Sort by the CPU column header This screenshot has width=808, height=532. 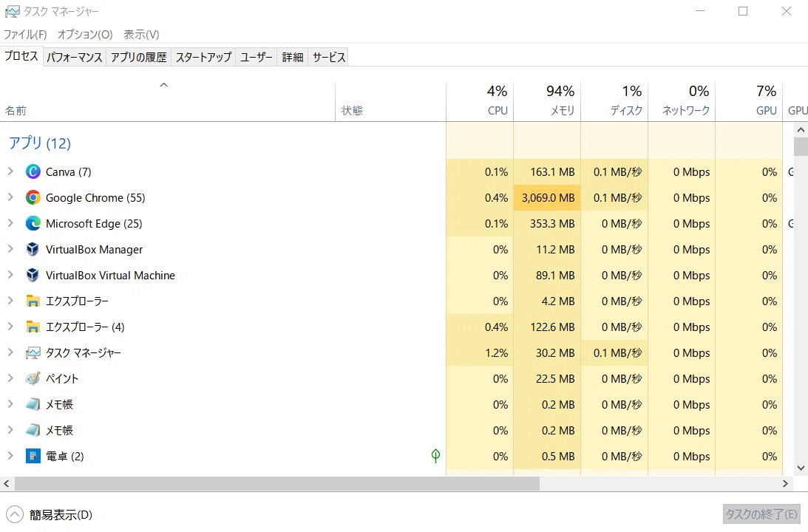(x=480, y=101)
